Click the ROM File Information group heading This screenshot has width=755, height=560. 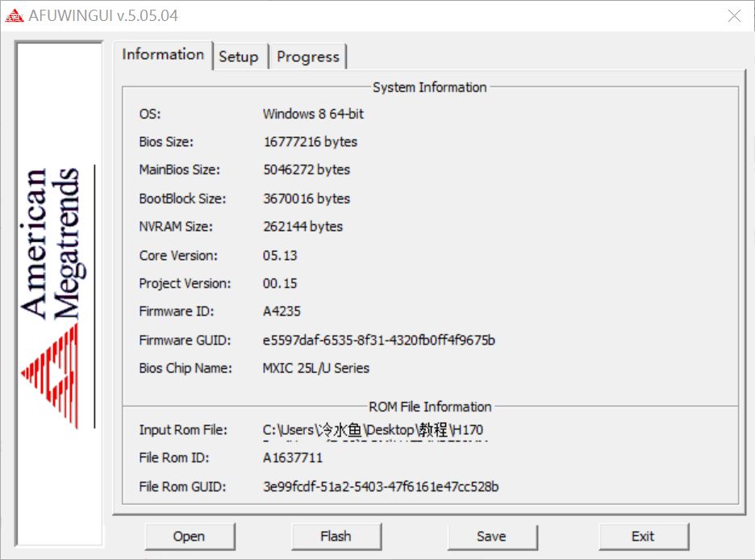(430, 407)
